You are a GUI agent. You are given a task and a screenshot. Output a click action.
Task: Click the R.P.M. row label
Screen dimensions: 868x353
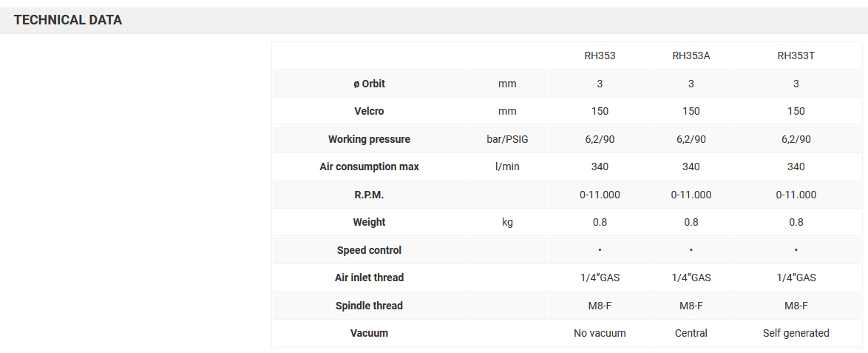click(x=369, y=195)
